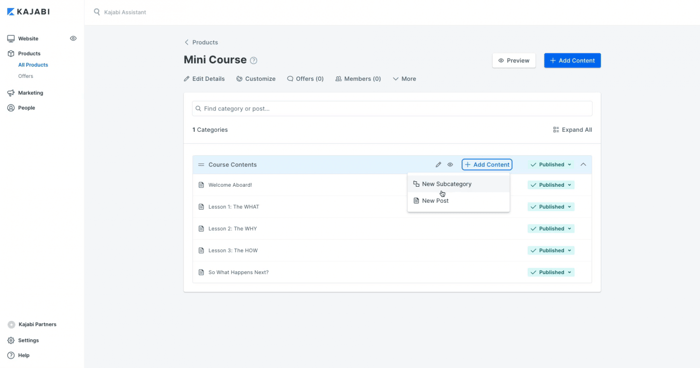Open the Website monitor icon in sidebar
700x368 pixels.
pos(11,38)
